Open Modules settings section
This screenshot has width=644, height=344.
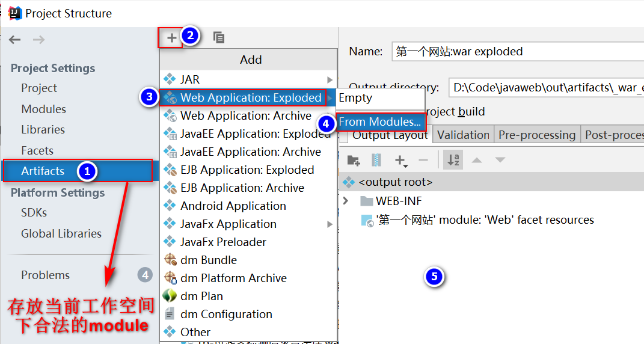click(43, 109)
